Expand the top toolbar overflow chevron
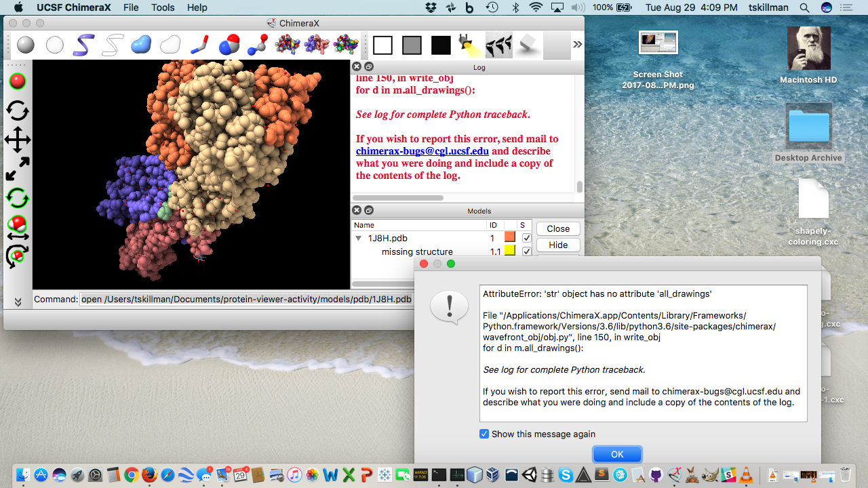Viewport: 868px width, 488px height. [577, 45]
